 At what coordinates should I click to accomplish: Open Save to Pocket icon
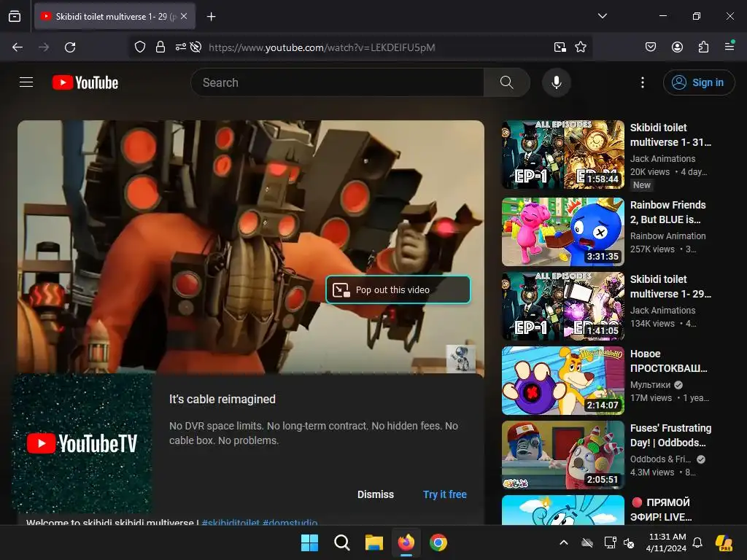[651, 47]
